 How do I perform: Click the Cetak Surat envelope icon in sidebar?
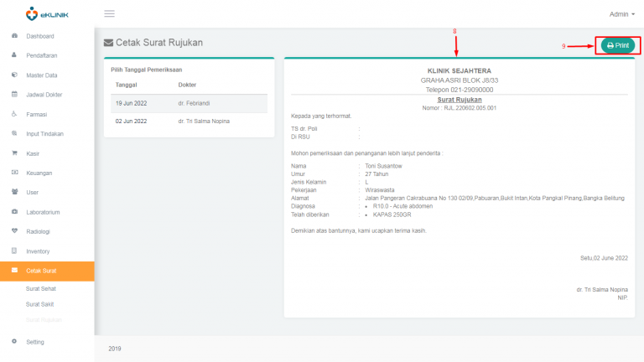pos(14,270)
